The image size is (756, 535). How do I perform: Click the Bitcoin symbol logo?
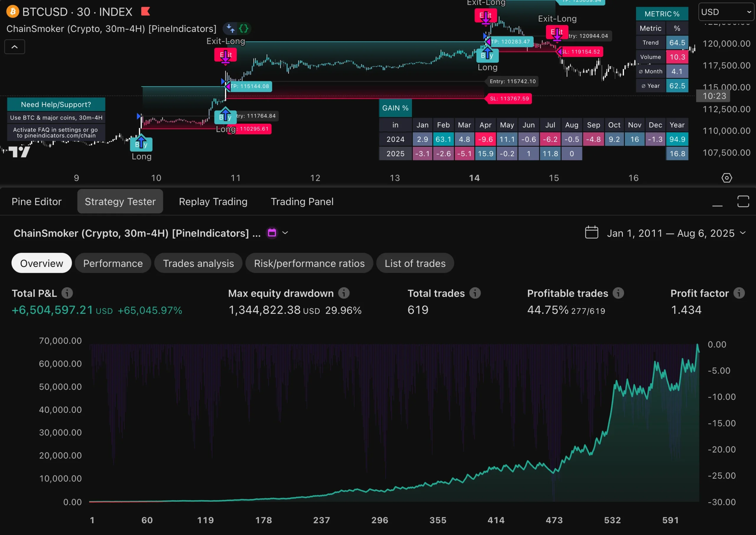[13, 12]
